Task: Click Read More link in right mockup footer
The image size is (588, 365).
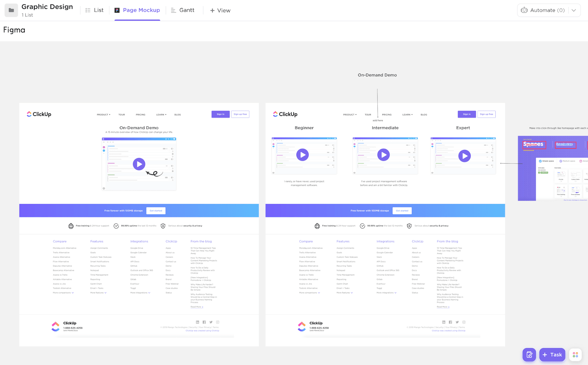Action: [443, 307]
